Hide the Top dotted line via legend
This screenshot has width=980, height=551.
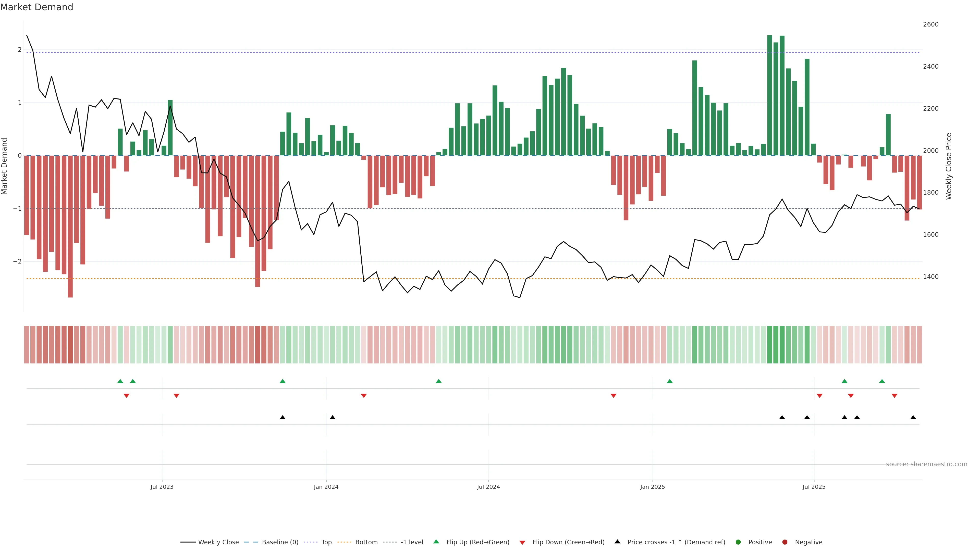(326, 542)
